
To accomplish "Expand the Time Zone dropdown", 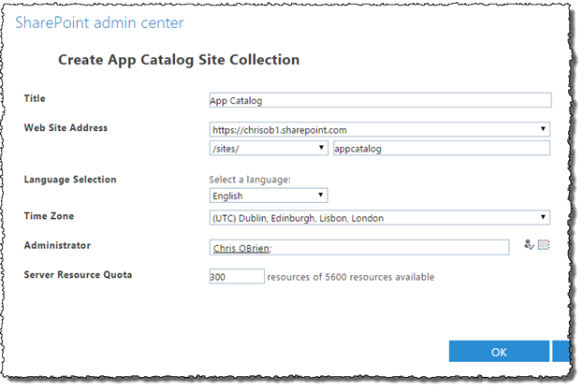I will (x=380, y=217).
